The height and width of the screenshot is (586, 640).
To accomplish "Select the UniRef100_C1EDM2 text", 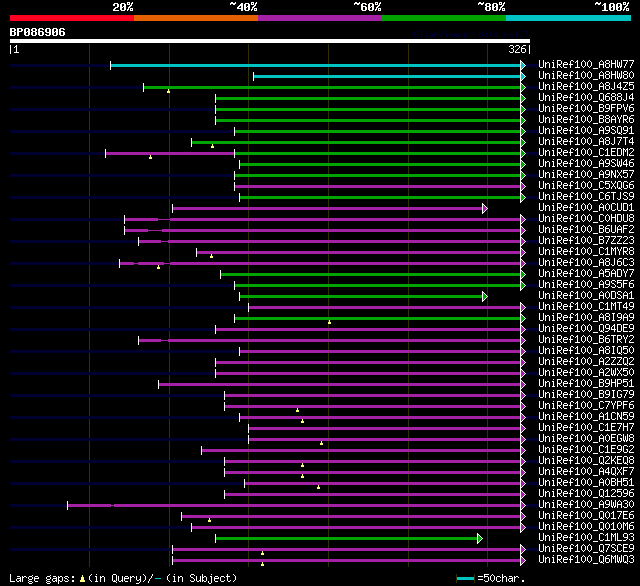I will point(586,153).
